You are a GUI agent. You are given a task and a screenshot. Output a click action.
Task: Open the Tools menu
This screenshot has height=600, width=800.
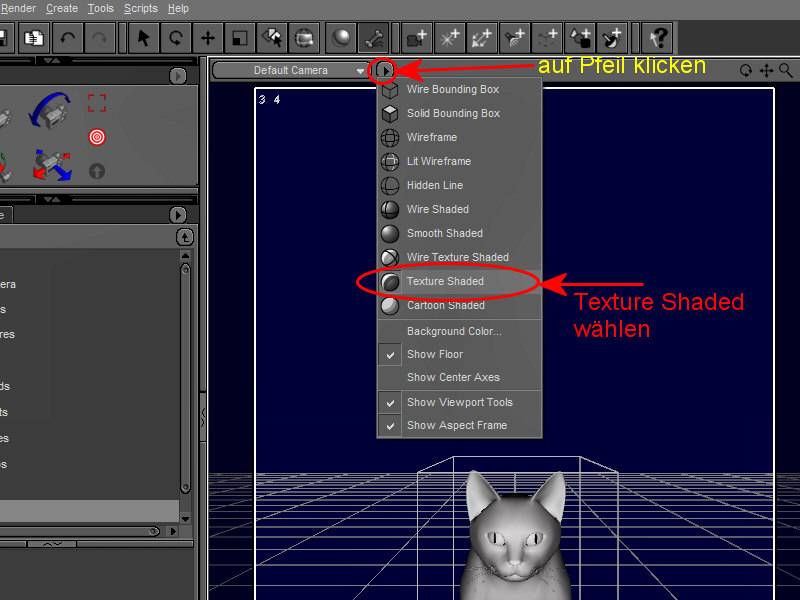pyautogui.click(x=101, y=8)
